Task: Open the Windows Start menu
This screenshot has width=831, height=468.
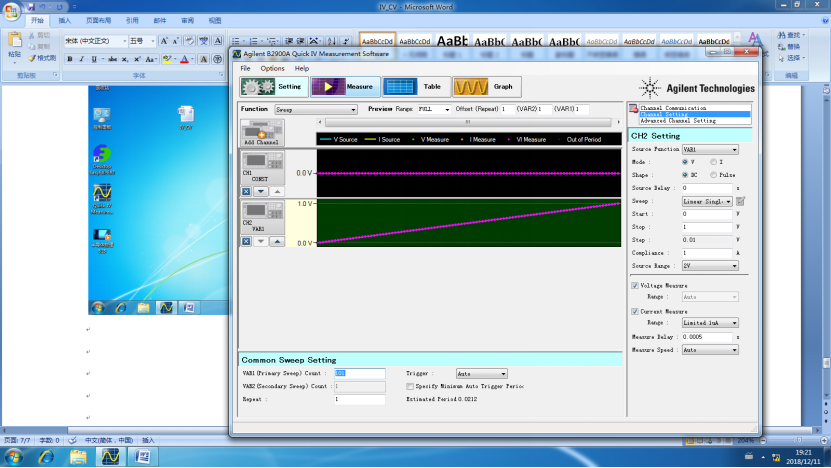Action: pyautogui.click(x=14, y=457)
